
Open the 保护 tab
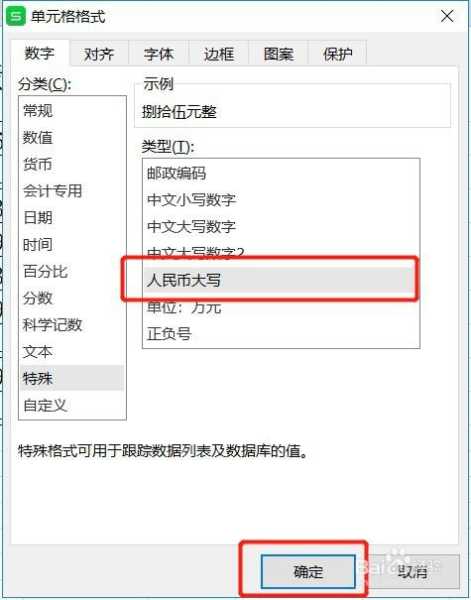[337, 54]
